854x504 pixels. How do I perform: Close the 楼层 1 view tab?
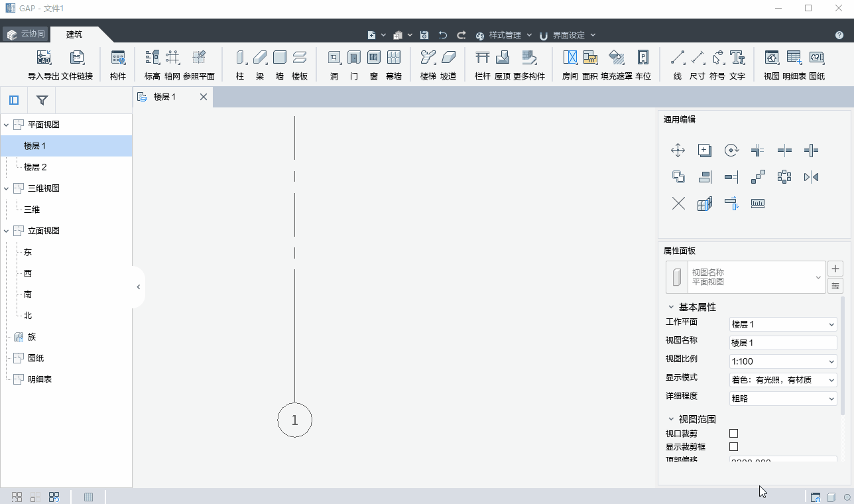pyautogui.click(x=204, y=97)
